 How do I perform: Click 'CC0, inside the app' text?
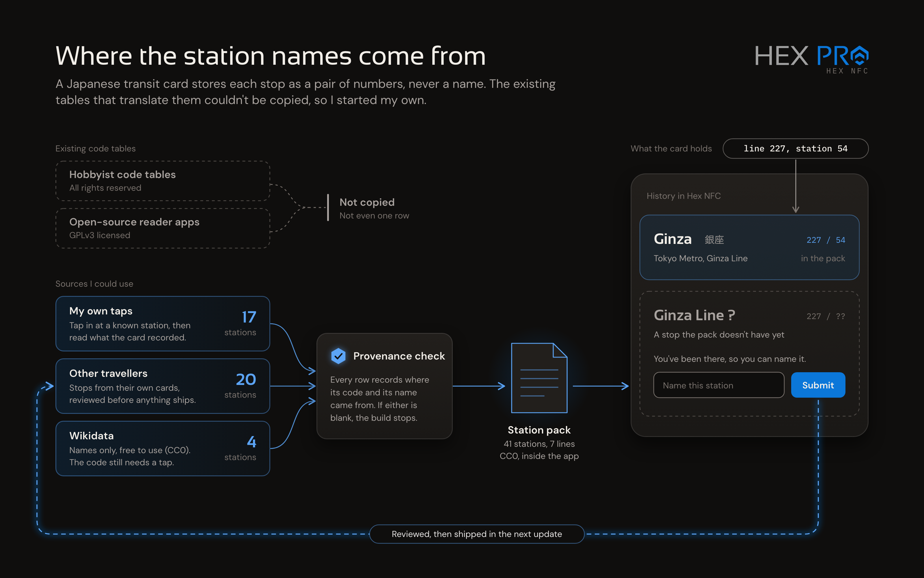[x=539, y=456]
